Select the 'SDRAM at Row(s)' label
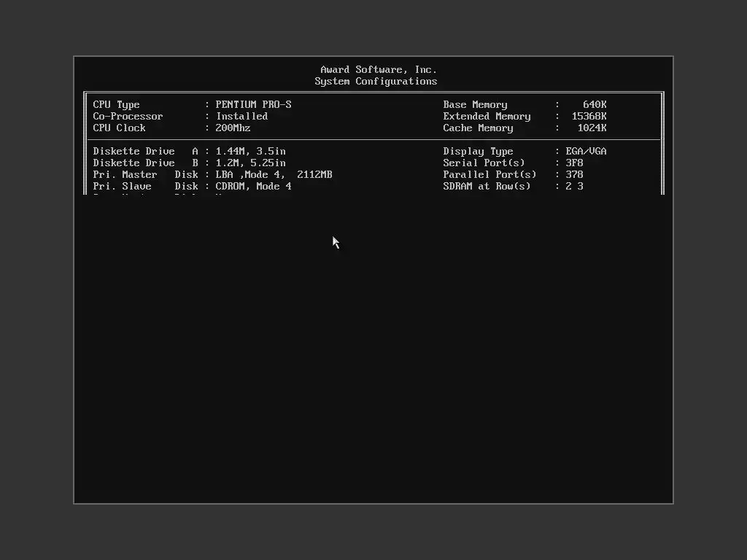The image size is (747, 560). (x=487, y=186)
